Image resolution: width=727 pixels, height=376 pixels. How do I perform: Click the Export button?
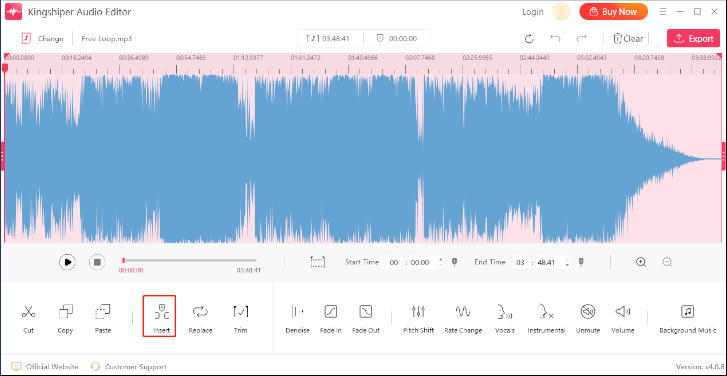[693, 38]
